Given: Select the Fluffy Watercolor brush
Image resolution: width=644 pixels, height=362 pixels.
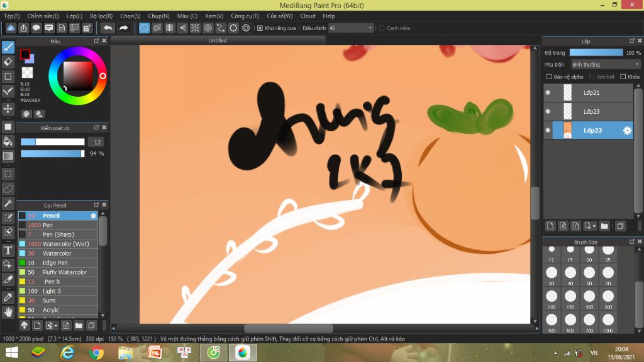Looking at the screenshot, I should pyautogui.click(x=58, y=272).
